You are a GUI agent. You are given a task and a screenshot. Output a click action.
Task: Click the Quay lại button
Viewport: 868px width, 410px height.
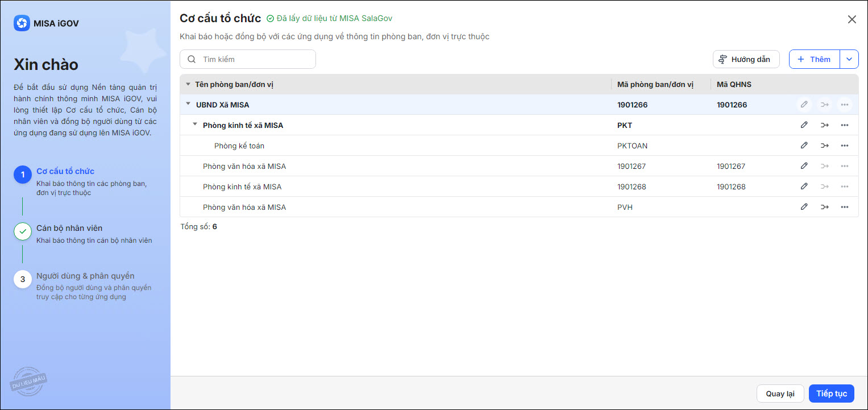coord(780,394)
